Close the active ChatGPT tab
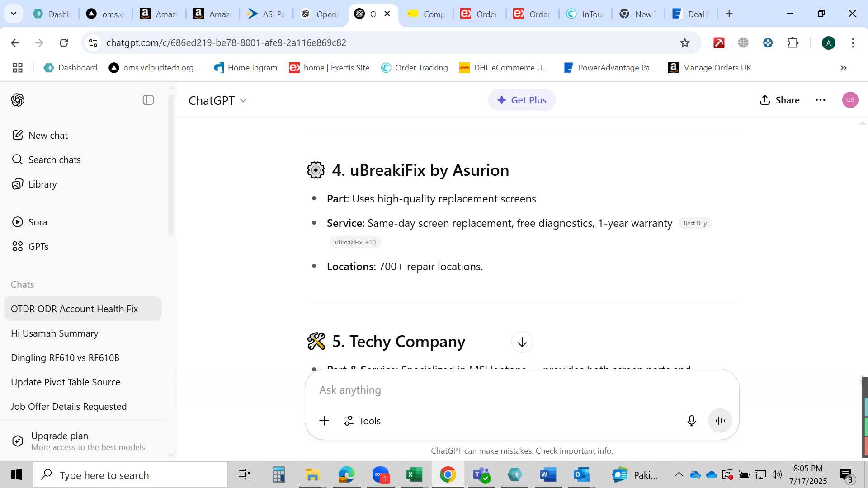The width and height of the screenshot is (868, 488). point(387,14)
